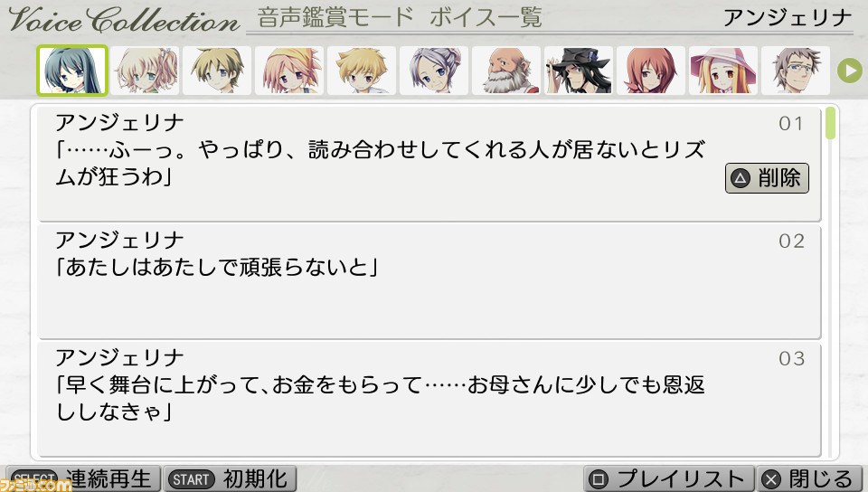Select the spiky blonde boy portrait
The height and width of the screenshot is (492, 868).
(362, 71)
